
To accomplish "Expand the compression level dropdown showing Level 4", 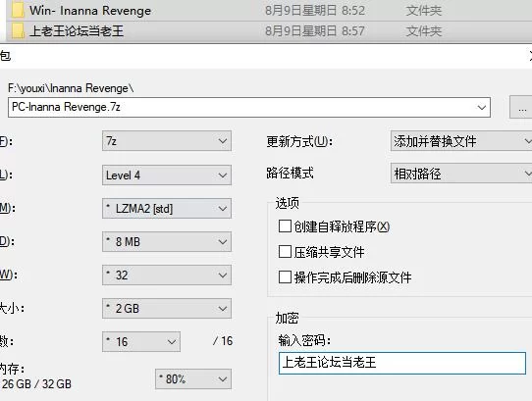I will point(167,175).
